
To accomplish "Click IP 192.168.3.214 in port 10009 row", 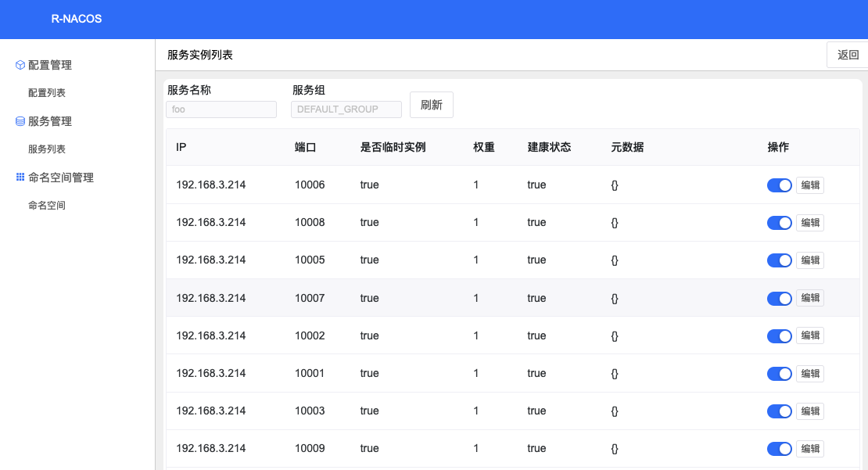I will 211,448.
